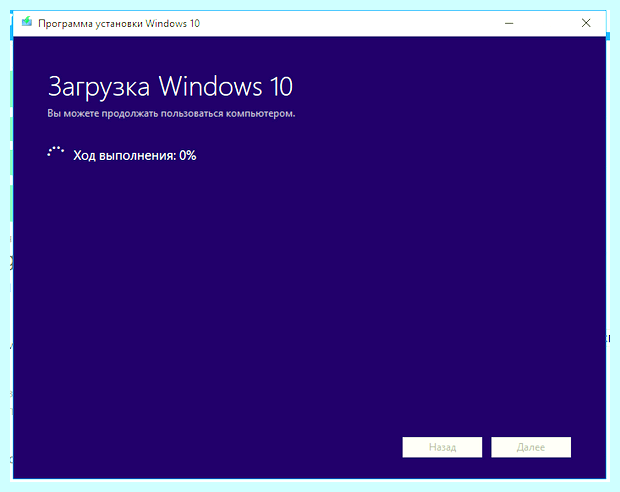Click the Назад button
The image size is (620, 492).
click(442, 447)
